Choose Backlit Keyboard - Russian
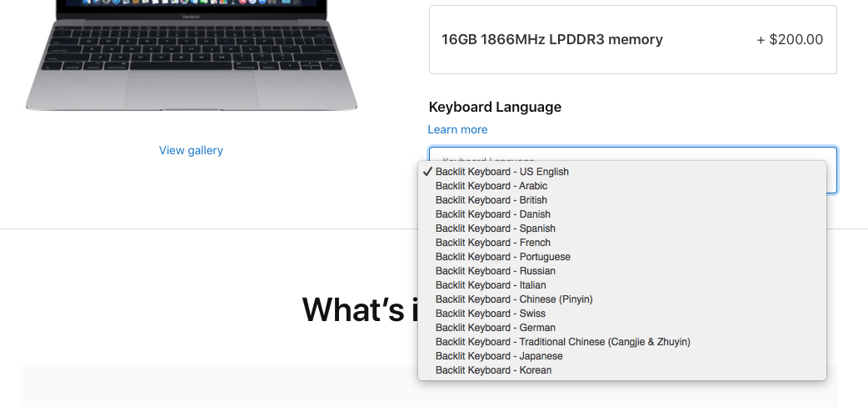This screenshot has width=868, height=407. click(x=622, y=271)
